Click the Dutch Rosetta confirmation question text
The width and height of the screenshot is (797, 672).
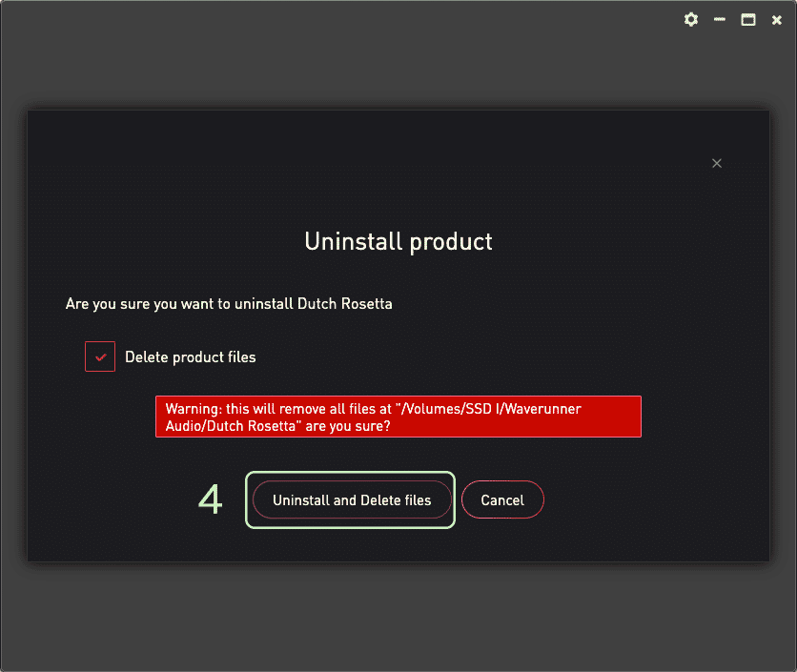(229, 304)
